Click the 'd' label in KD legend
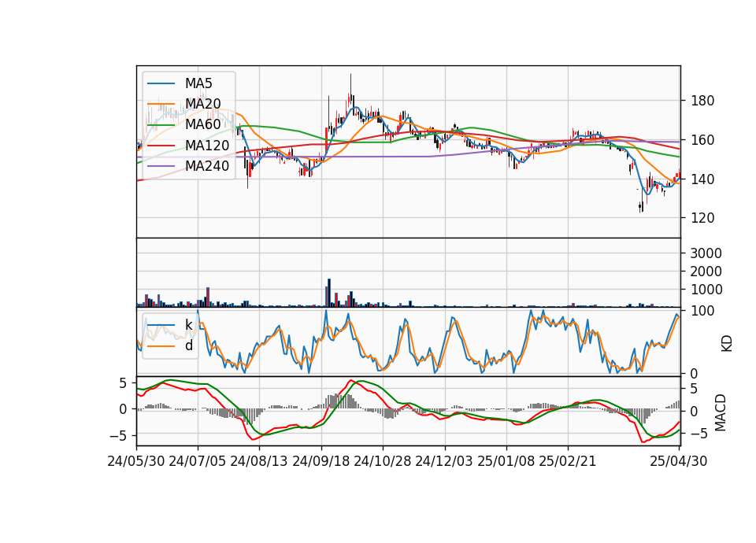The height and width of the screenshot is (543, 756). [x=189, y=345]
